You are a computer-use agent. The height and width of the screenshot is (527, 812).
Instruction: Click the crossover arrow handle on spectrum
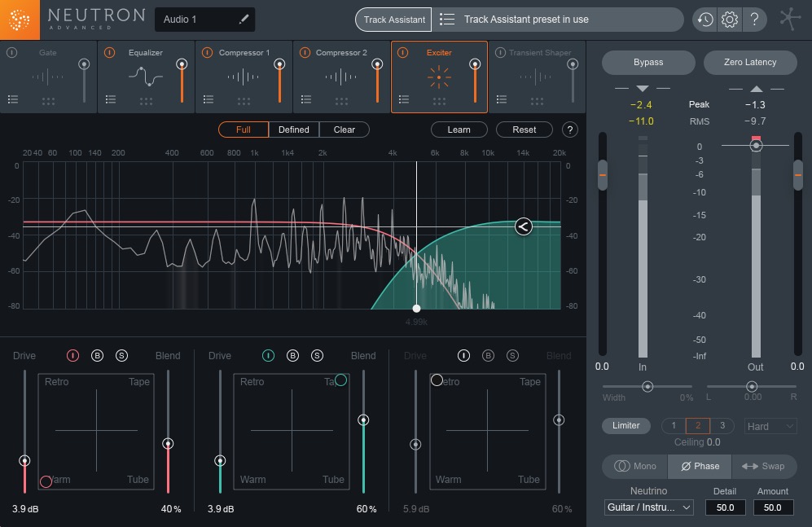coord(524,226)
